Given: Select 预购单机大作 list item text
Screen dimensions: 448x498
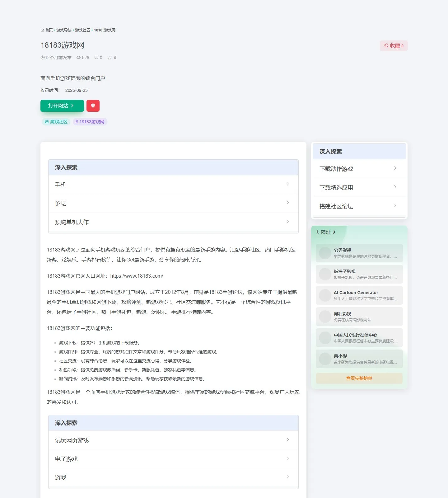Looking at the screenshot, I should pyautogui.click(x=72, y=222).
